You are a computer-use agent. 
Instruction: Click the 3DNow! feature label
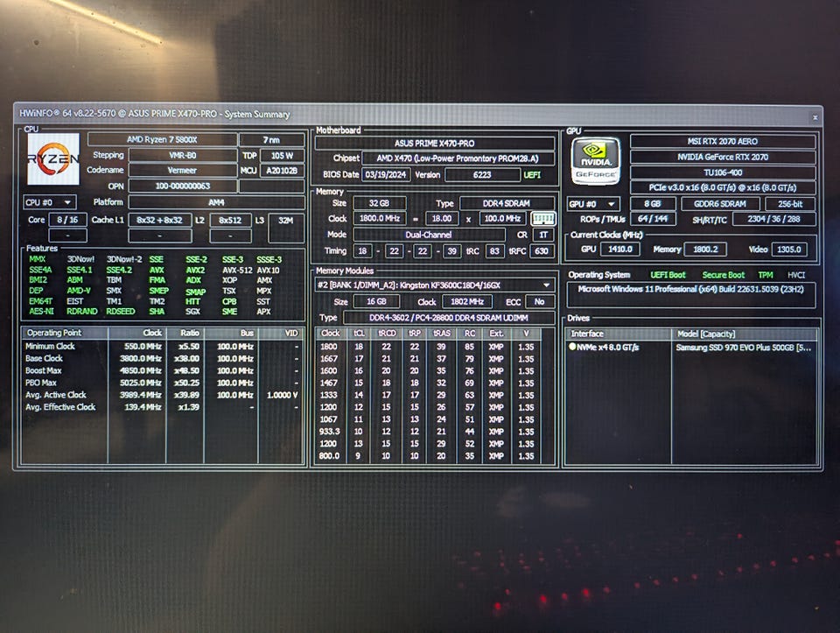coord(80,259)
